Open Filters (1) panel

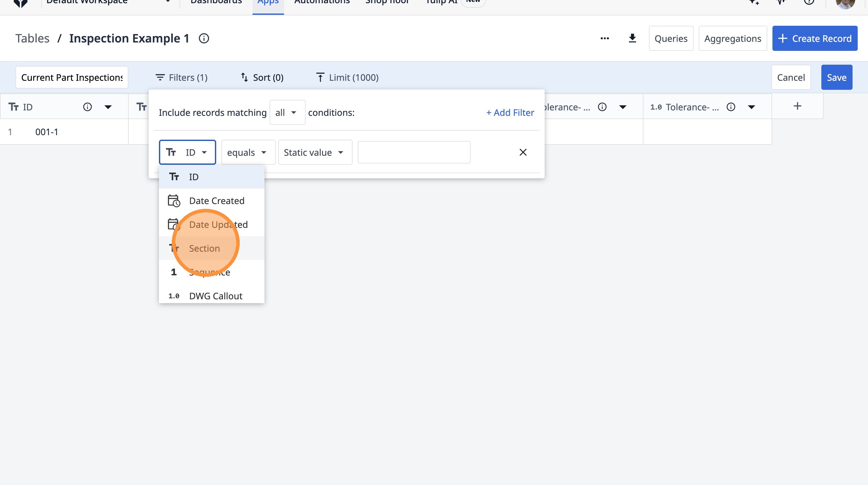[x=181, y=78]
